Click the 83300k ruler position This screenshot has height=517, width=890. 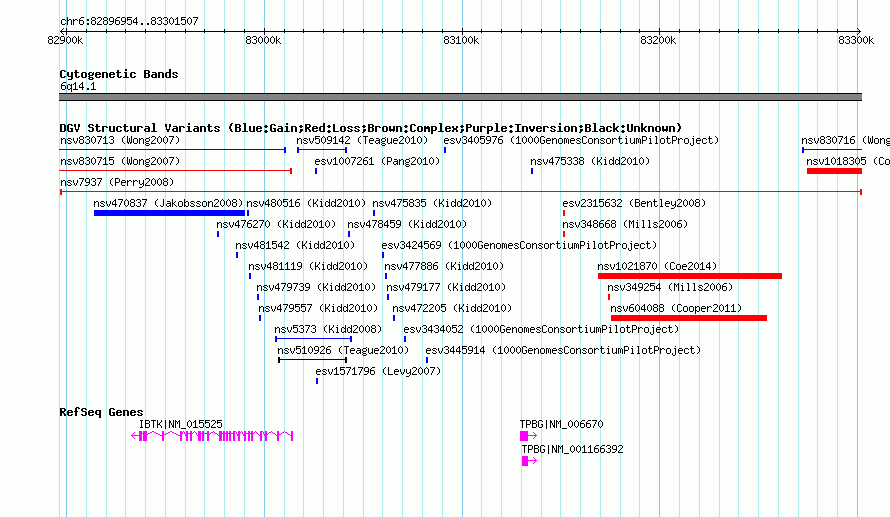pos(856,40)
